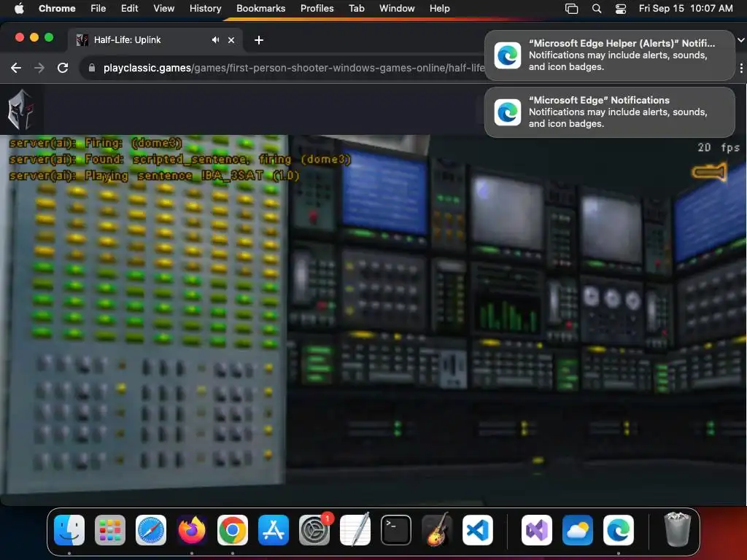Open the Bookmarks menu
This screenshot has width=747, height=560.
click(x=260, y=8)
